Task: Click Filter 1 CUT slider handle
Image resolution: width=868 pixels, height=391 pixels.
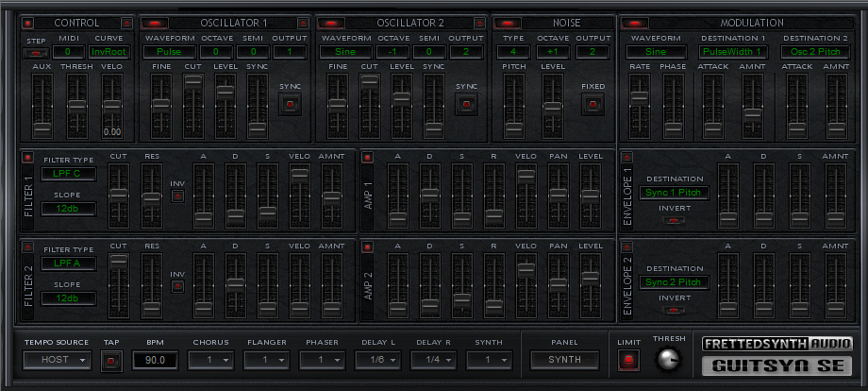Action: click(x=119, y=194)
